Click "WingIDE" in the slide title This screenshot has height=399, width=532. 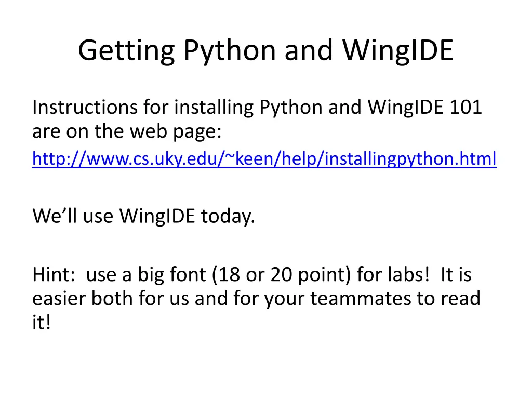[x=397, y=50]
